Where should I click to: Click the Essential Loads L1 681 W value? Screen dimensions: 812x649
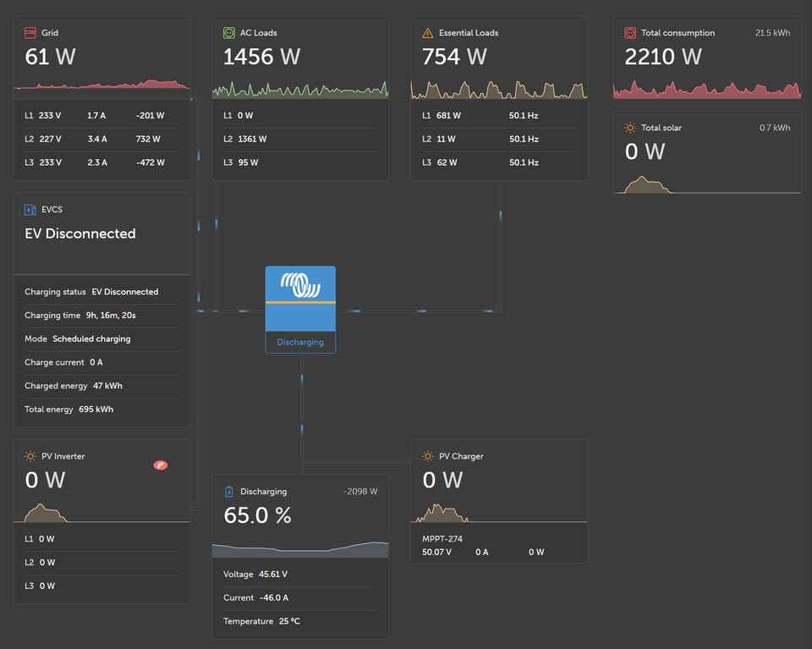pos(448,116)
